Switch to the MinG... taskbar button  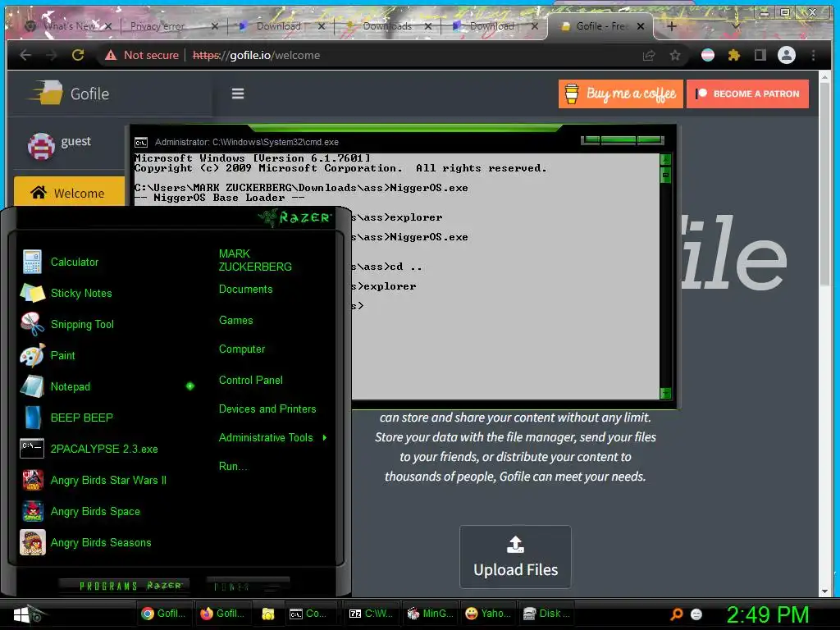430,614
